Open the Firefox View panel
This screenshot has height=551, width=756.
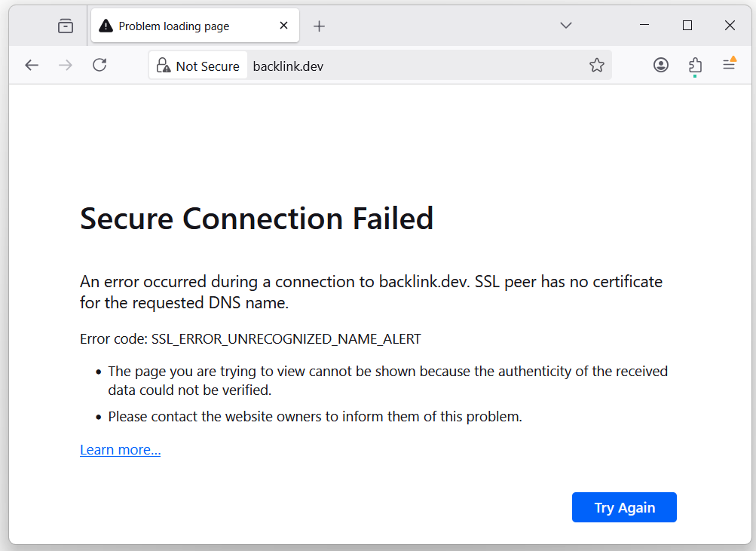point(66,25)
